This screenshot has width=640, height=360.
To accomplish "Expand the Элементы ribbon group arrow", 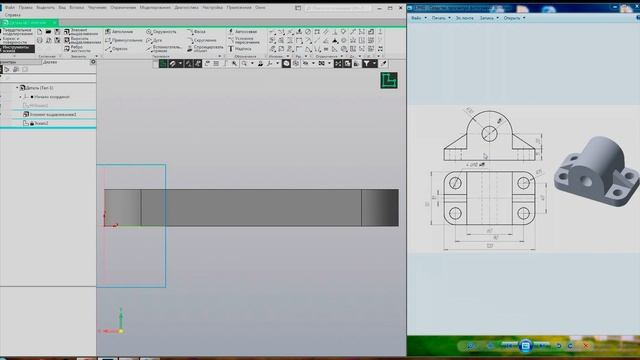I will (x=97, y=56).
